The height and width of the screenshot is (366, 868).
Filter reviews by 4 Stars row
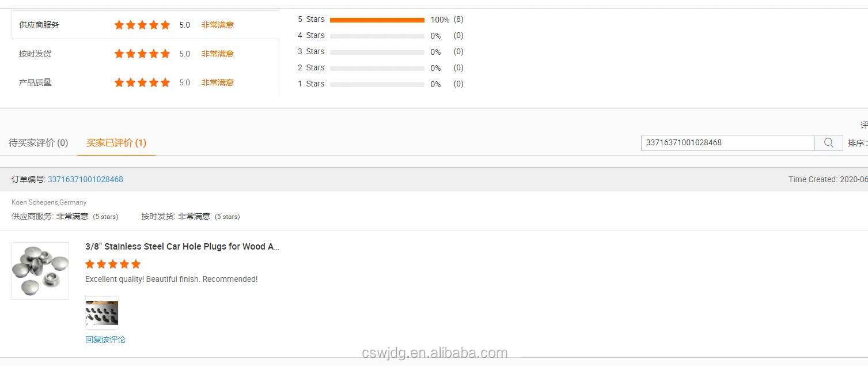(311, 36)
